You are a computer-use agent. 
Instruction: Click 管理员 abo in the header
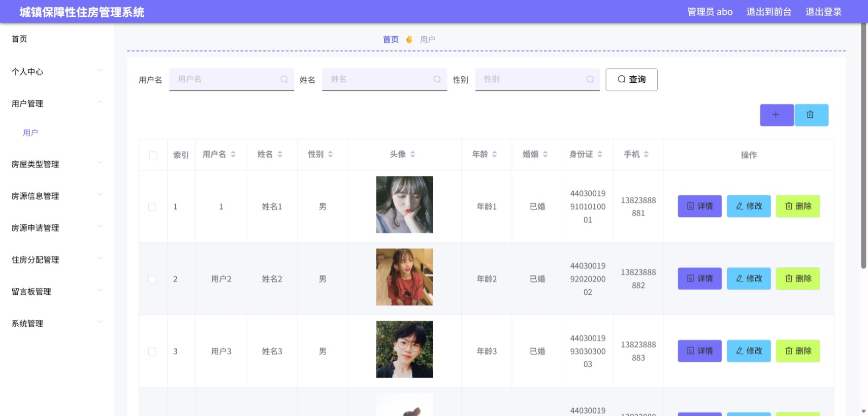pyautogui.click(x=710, y=12)
